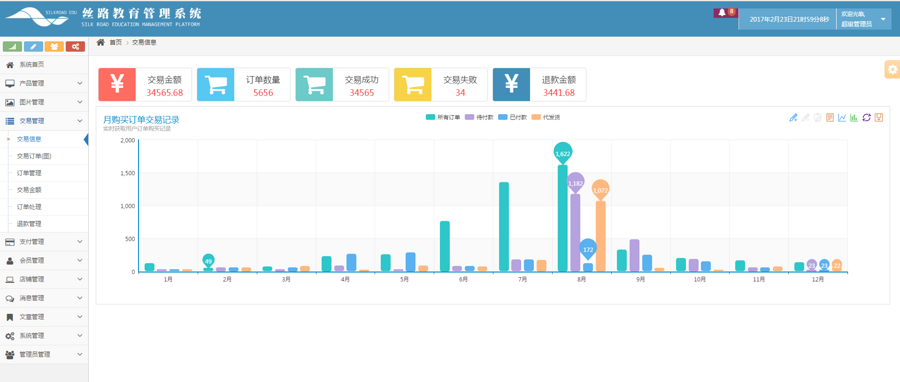The height and width of the screenshot is (382, 900).
Task: Click the 34565.68 transaction amount value
Action: click(x=165, y=93)
